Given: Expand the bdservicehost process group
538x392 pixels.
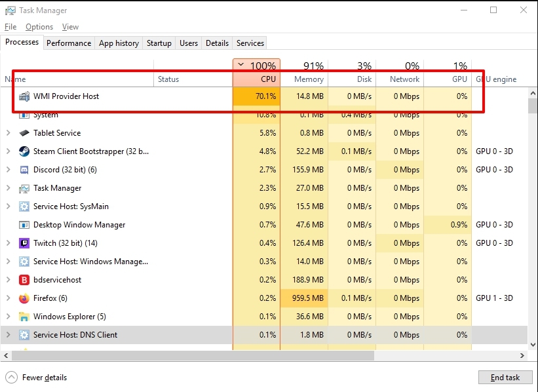Looking at the screenshot, I should (x=9, y=280).
